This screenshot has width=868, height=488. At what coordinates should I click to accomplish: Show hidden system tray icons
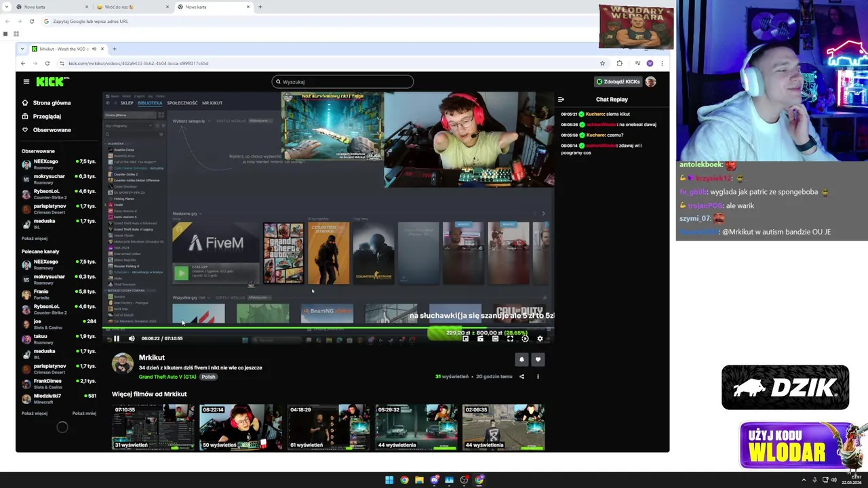click(x=804, y=480)
